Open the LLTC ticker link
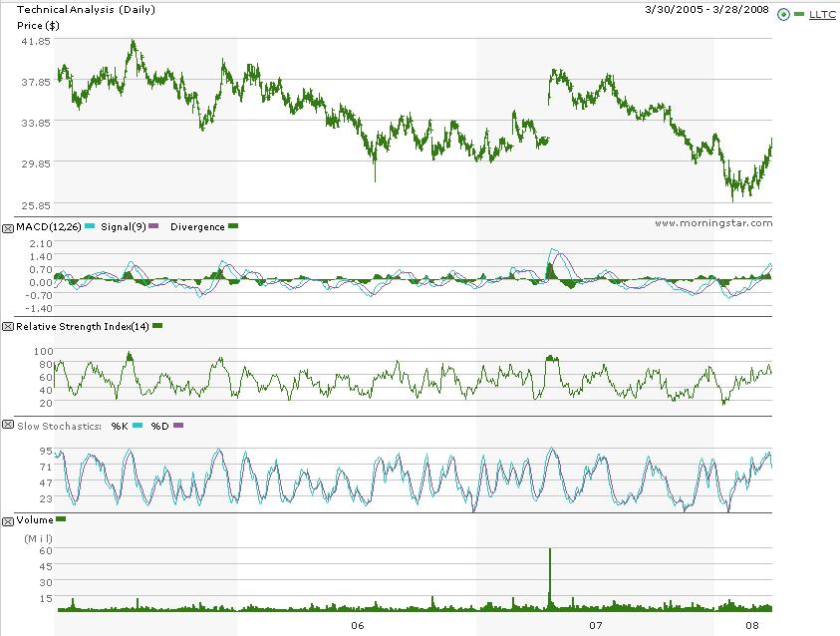Viewport: 840px width, 636px height. click(822, 15)
